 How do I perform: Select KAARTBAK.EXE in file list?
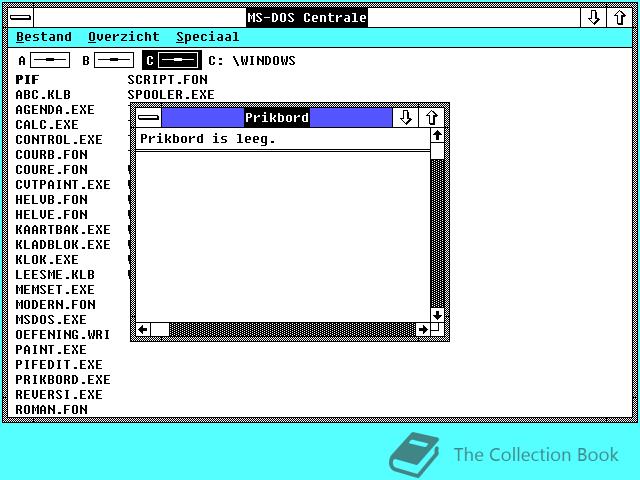(63, 230)
